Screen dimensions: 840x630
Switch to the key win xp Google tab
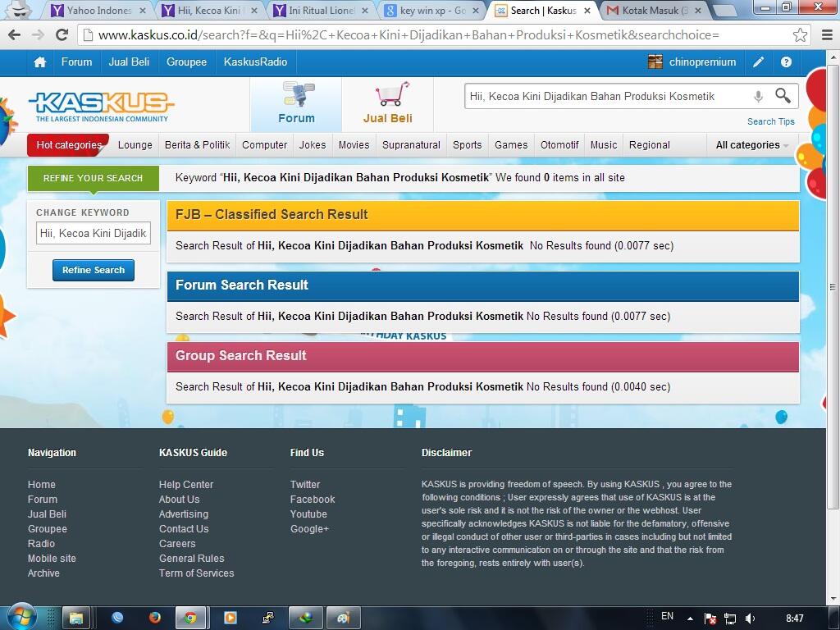(x=431, y=10)
